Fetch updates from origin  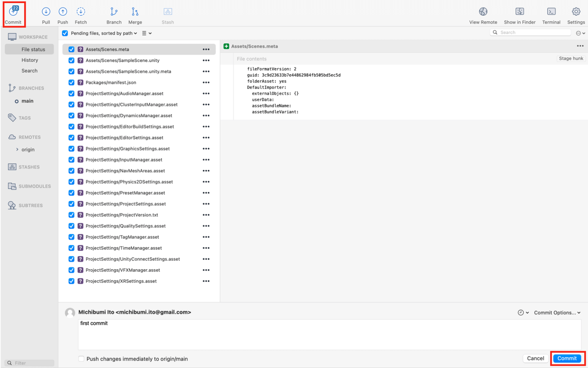(80, 14)
